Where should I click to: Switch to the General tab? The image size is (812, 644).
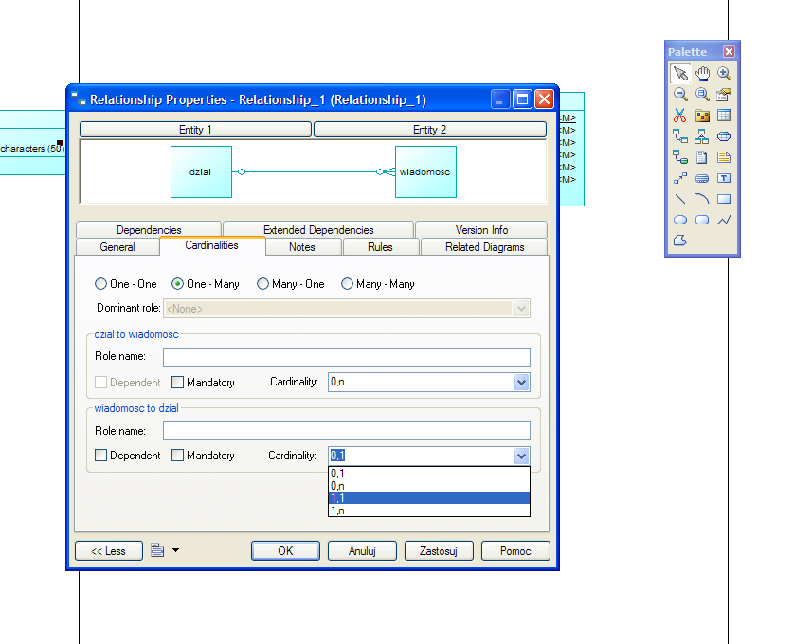[x=117, y=247]
